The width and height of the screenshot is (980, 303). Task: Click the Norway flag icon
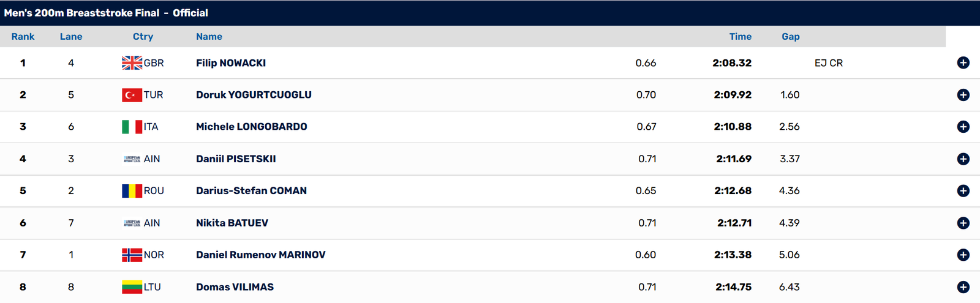[132, 255]
